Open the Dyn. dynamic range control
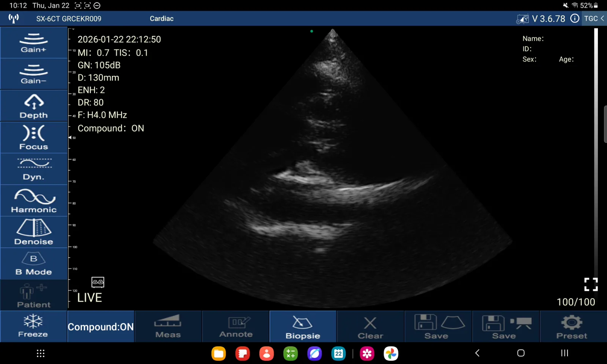Image resolution: width=607 pixels, height=364 pixels. click(34, 169)
